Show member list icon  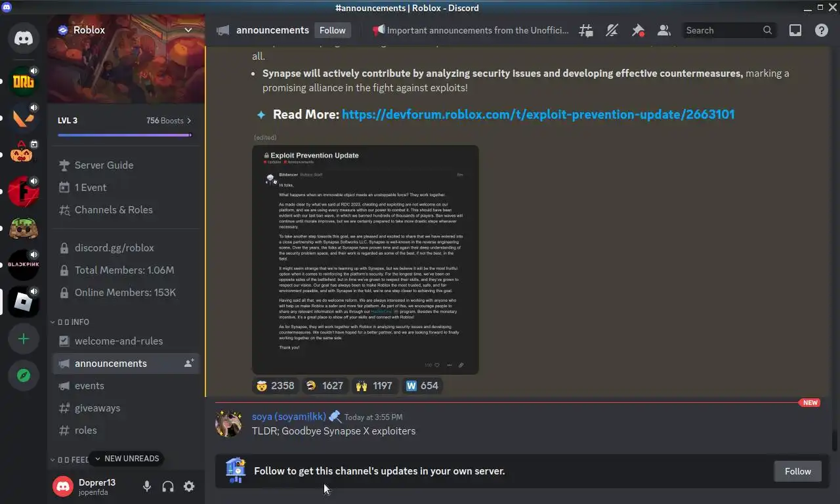[x=663, y=30]
